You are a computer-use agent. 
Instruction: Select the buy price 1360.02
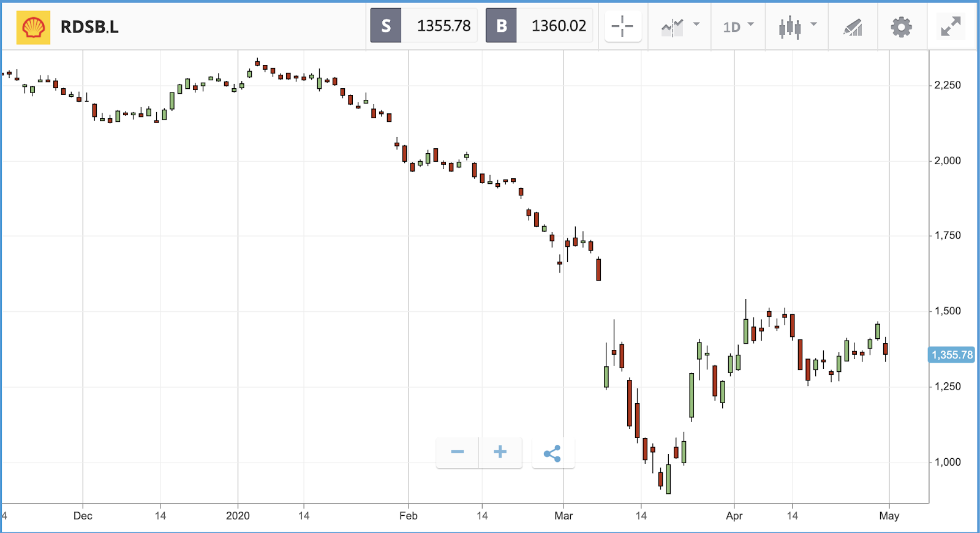click(559, 26)
